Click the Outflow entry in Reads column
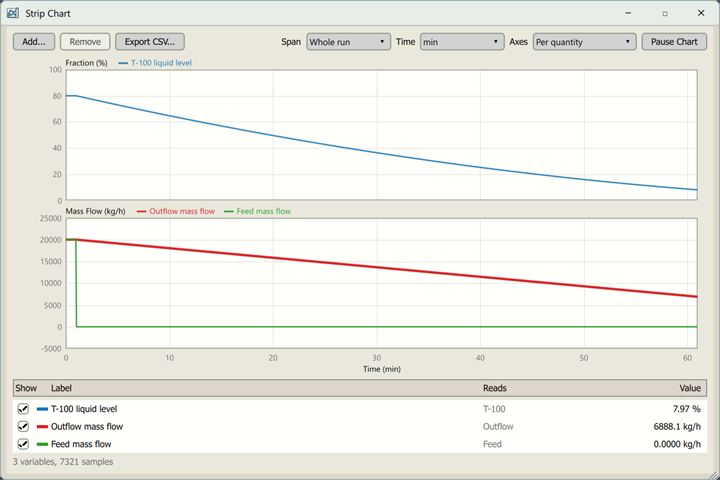This screenshot has width=720, height=480. coord(498,426)
